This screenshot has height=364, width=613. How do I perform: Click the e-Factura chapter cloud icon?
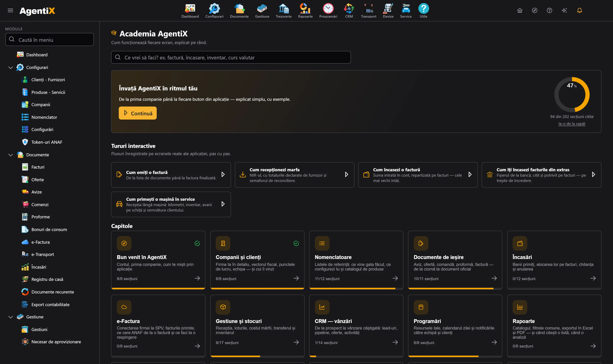coord(124,307)
